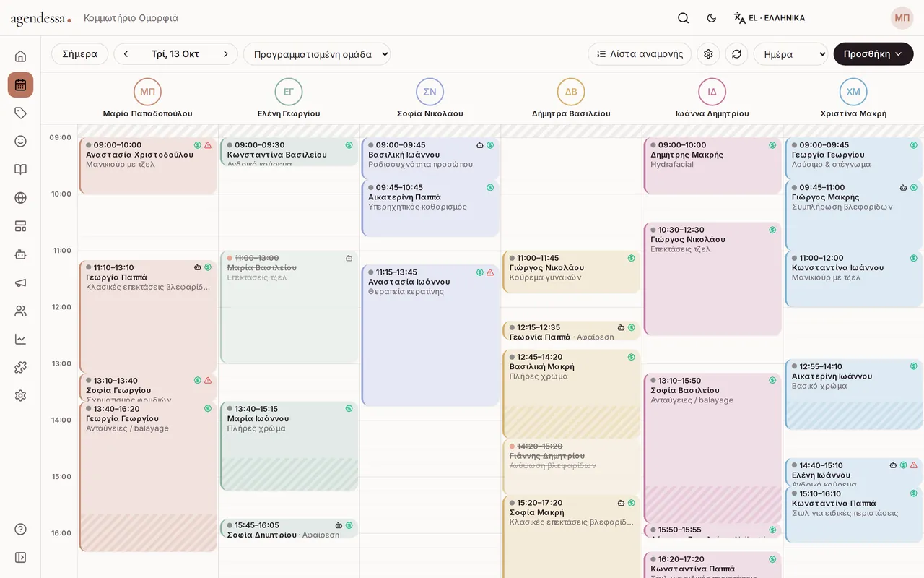
Task: Select the Ελένη Γεωργίου staff avatar
Action: click(x=289, y=92)
